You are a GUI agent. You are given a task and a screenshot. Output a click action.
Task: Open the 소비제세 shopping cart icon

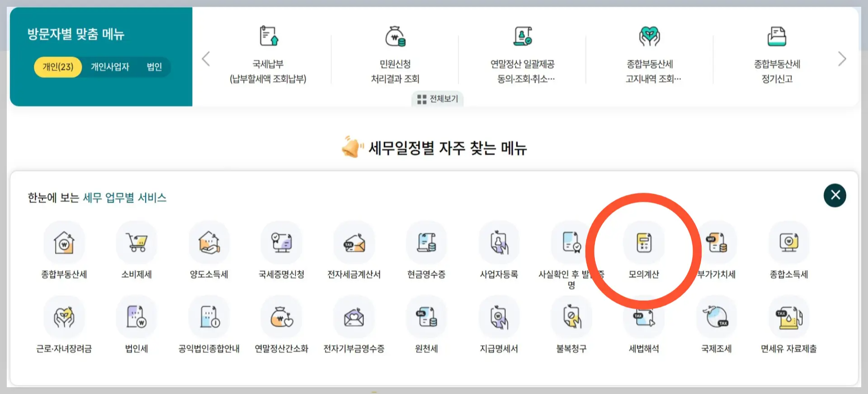coord(137,242)
